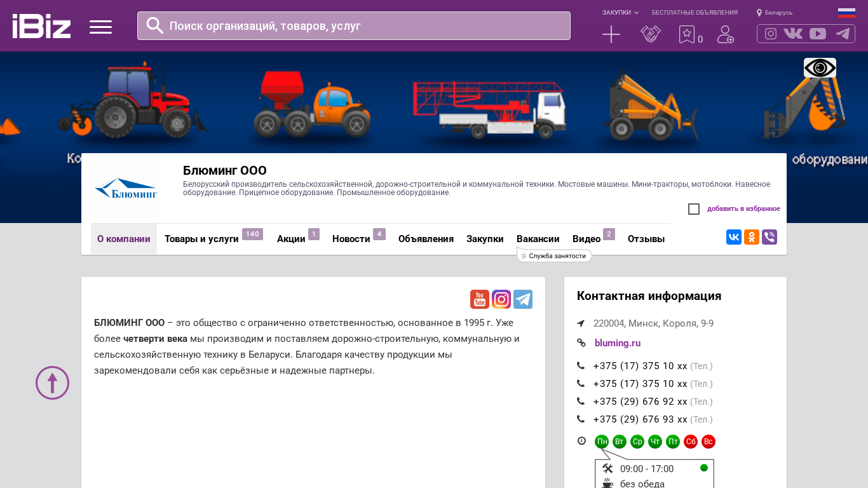Viewport: 868px width, 488px height.
Task: Switch to the Отзывы tab
Action: (x=646, y=239)
